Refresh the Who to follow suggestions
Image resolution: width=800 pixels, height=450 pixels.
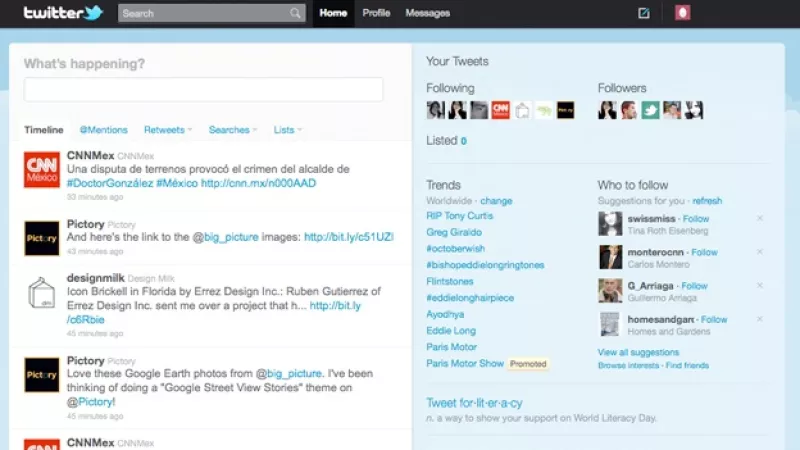coord(707,201)
